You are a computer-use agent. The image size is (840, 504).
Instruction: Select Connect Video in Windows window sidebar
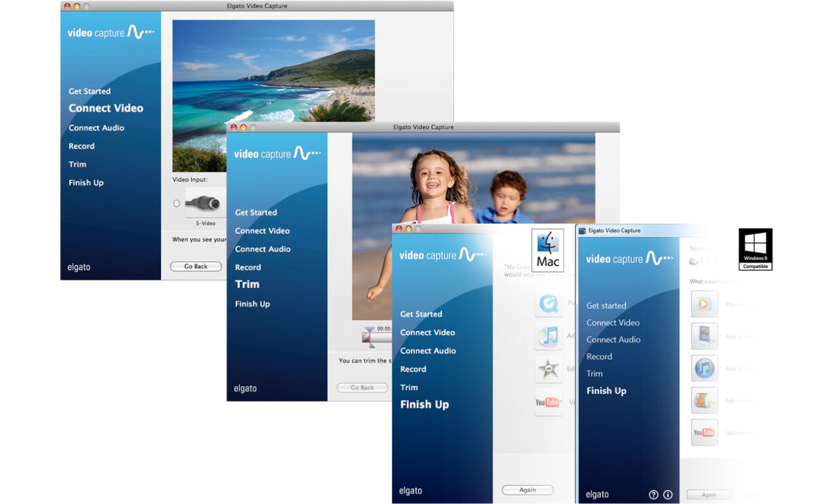coord(613,322)
